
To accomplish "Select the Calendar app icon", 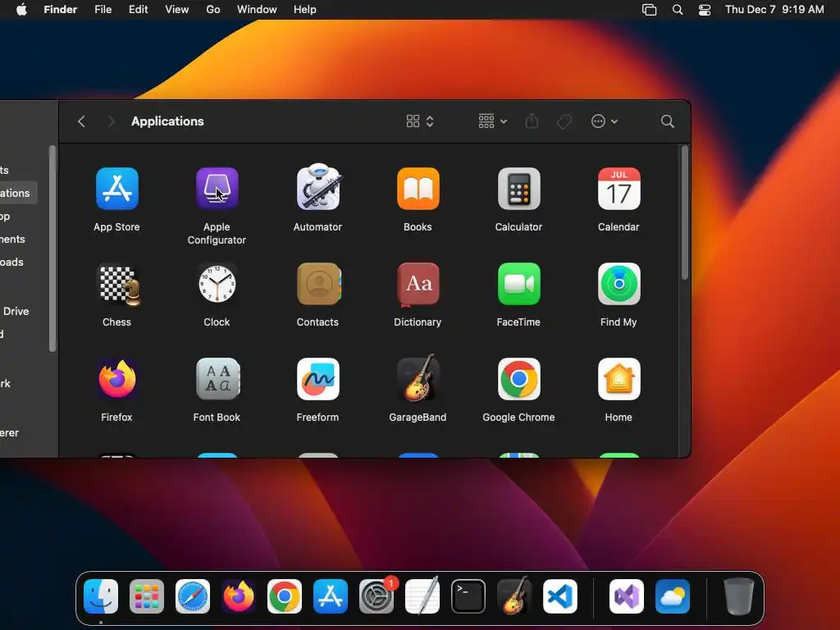I will pos(619,189).
